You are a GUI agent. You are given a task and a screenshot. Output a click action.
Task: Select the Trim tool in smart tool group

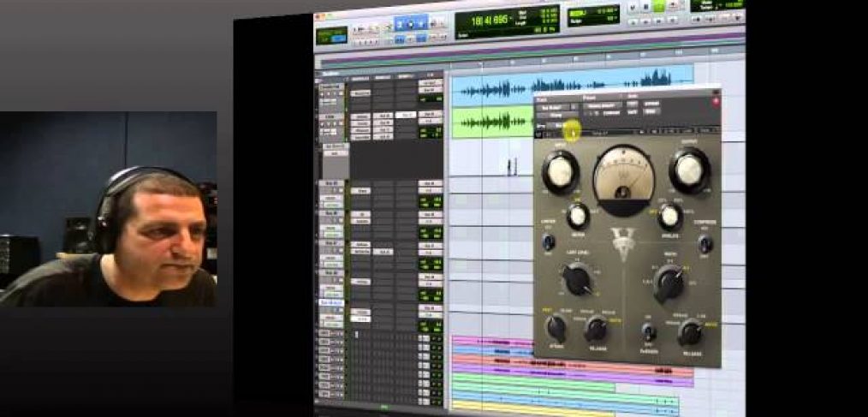(x=400, y=24)
